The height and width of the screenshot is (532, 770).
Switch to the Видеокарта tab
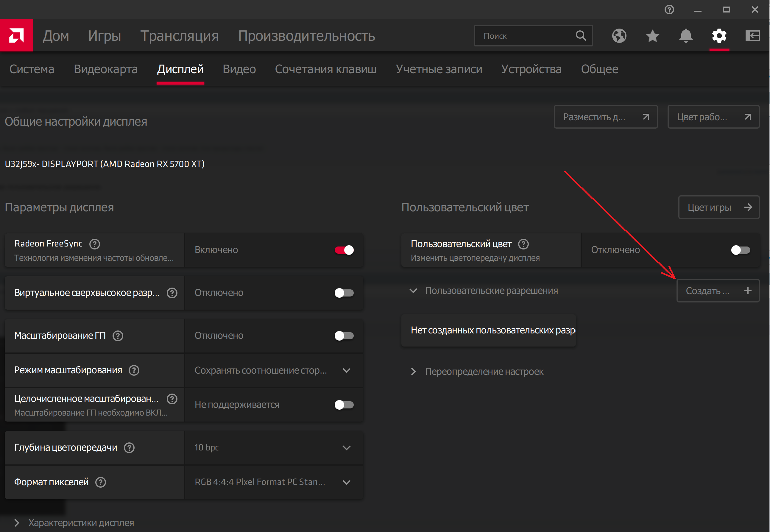tap(106, 69)
